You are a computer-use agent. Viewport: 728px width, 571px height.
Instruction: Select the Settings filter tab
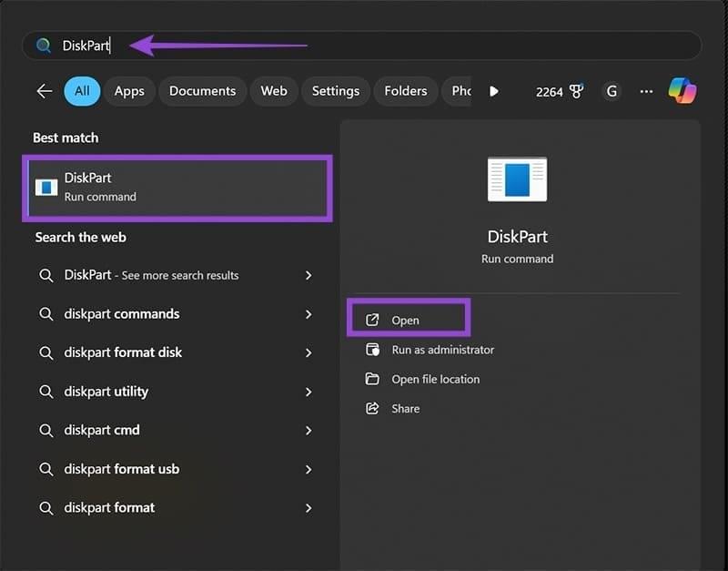click(x=335, y=91)
